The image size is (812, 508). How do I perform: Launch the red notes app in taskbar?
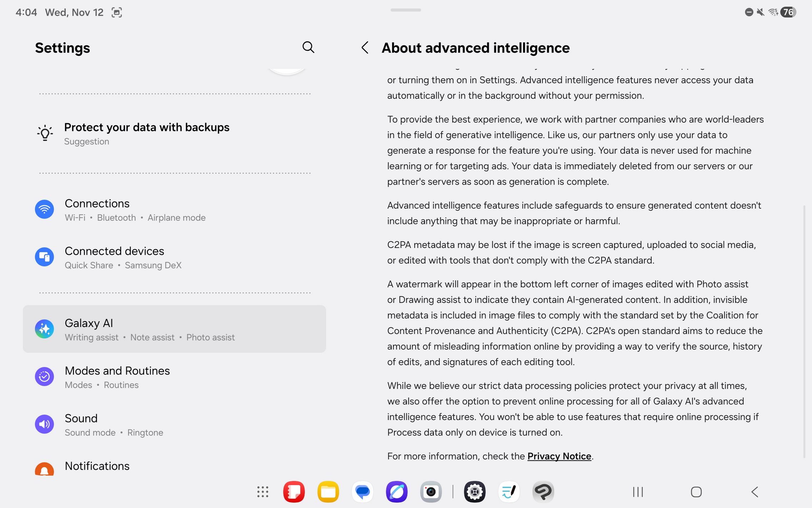click(294, 492)
